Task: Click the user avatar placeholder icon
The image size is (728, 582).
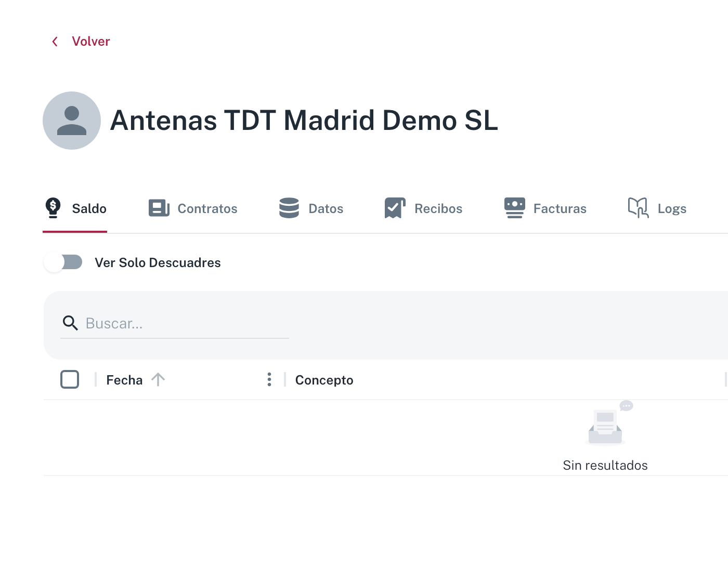Action: (x=72, y=121)
